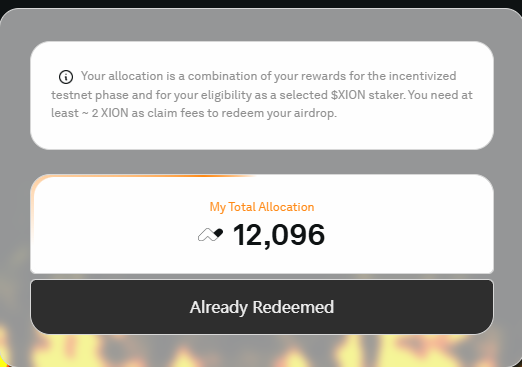Click the info circle icon

[x=66, y=77]
